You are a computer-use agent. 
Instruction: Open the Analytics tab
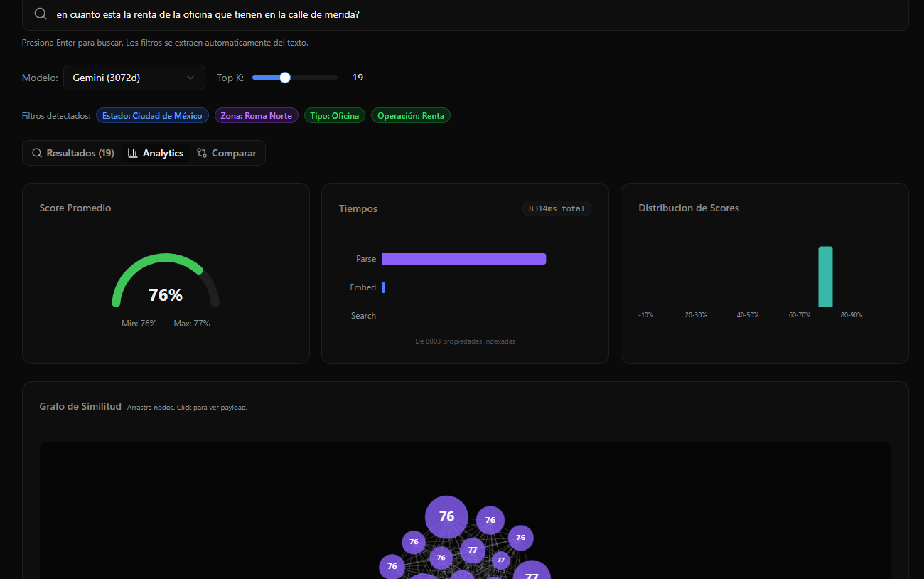pyautogui.click(x=156, y=153)
